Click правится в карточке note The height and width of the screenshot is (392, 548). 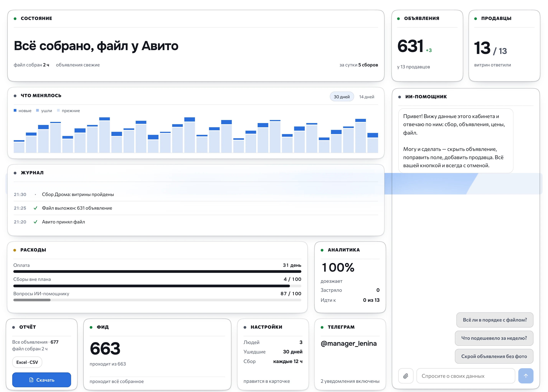(267, 381)
